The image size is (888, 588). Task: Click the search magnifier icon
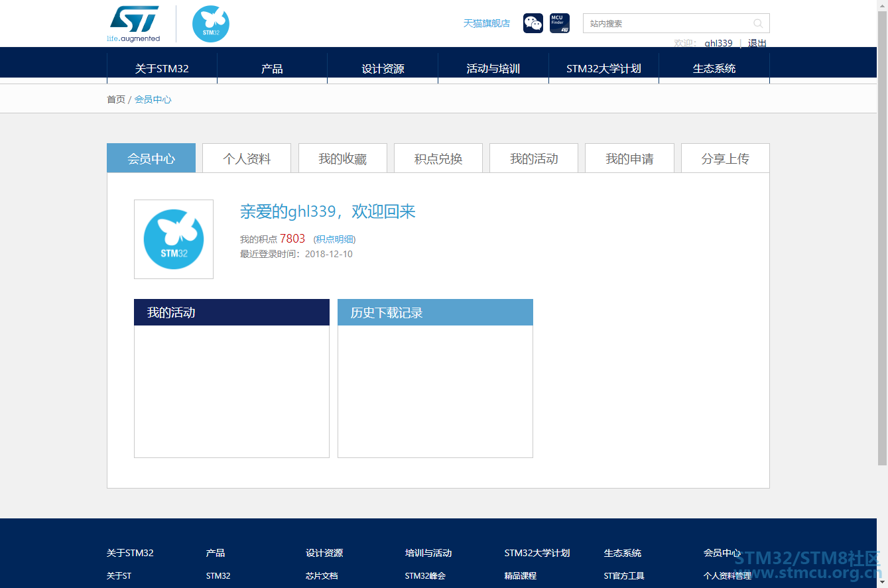click(x=758, y=24)
